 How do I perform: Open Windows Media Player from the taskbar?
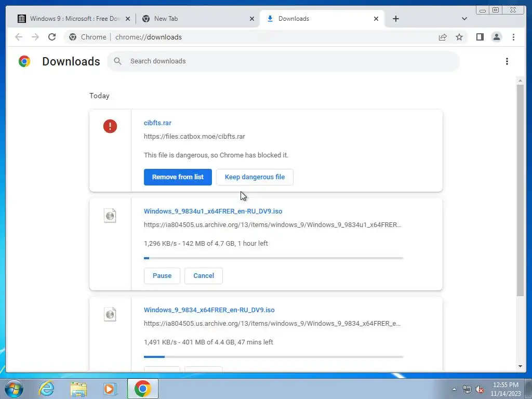[x=110, y=389]
